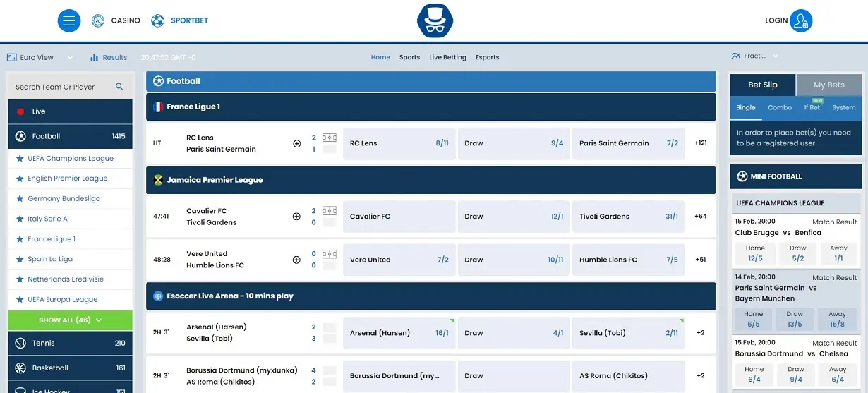Viewport: 868px width, 393px height.
Task: Click the Football sidebar ball icon
Action: coord(20,136)
